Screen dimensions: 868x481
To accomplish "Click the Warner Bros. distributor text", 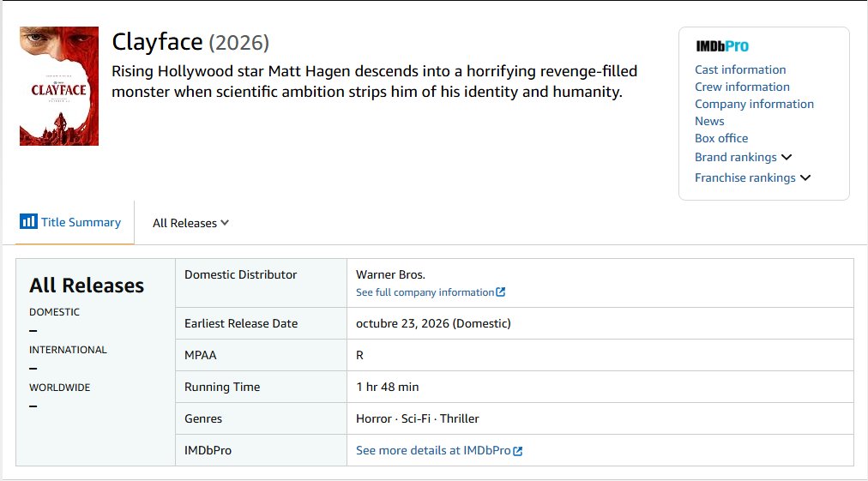I will [390, 274].
